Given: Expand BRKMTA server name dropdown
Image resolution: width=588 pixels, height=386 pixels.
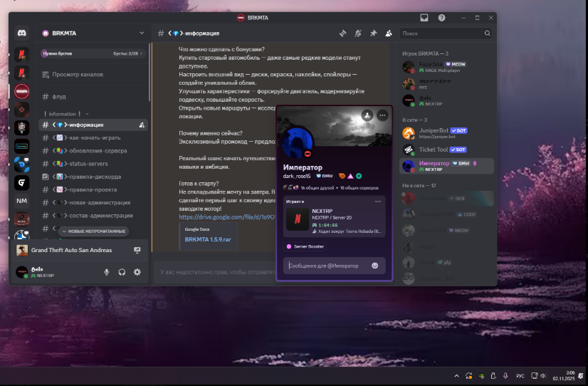Looking at the screenshot, I should click(142, 33).
